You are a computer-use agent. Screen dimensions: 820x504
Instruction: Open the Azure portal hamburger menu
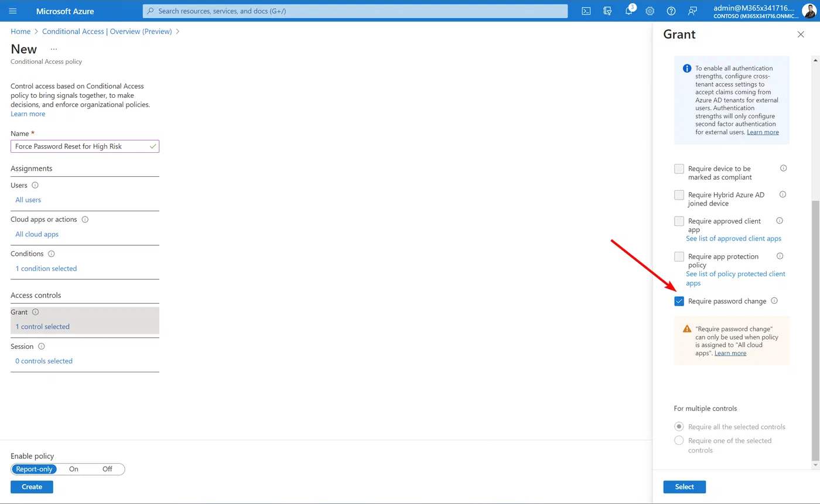[x=13, y=11]
